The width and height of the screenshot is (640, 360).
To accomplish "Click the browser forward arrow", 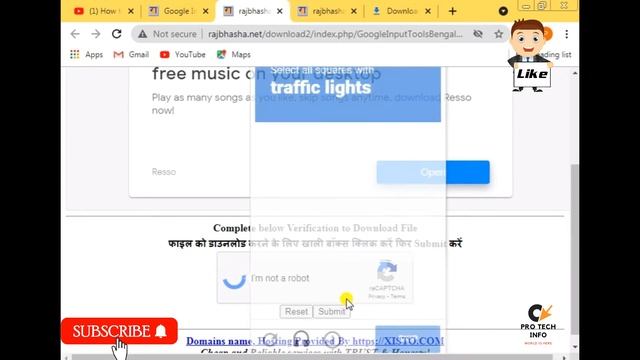I will coord(96,34).
